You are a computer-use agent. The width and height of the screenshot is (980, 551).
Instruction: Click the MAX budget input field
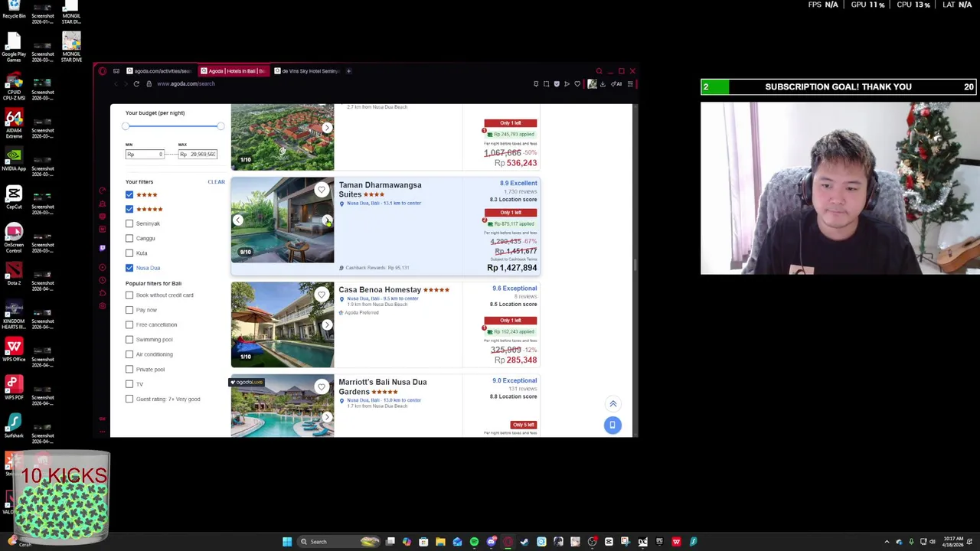click(198, 155)
